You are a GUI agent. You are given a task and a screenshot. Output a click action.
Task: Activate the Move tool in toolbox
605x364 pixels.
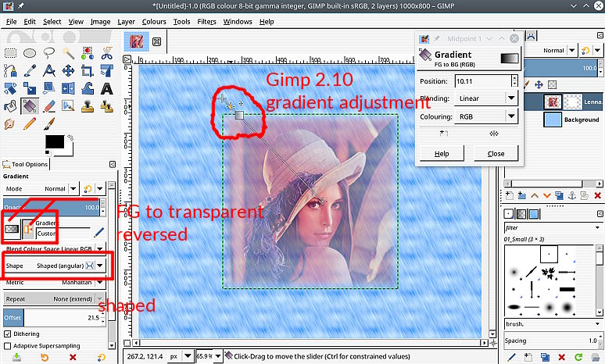point(68,70)
